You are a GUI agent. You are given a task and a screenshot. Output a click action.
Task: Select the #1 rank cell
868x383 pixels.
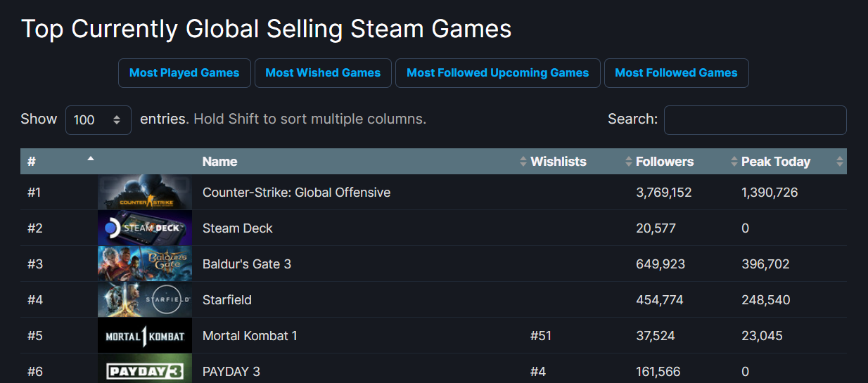pyautogui.click(x=34, y=193)
